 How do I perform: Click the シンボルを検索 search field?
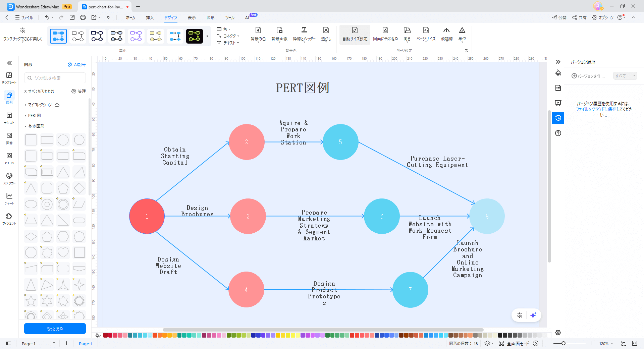pos(55,78)
